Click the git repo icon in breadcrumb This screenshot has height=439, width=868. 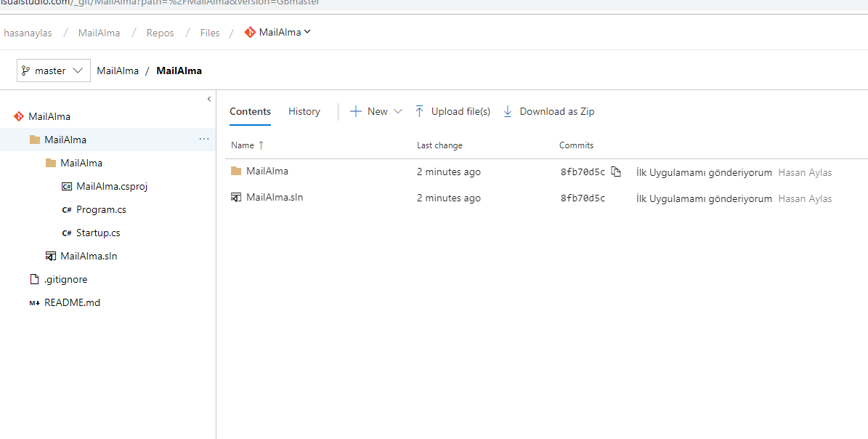tap(250, 32)
